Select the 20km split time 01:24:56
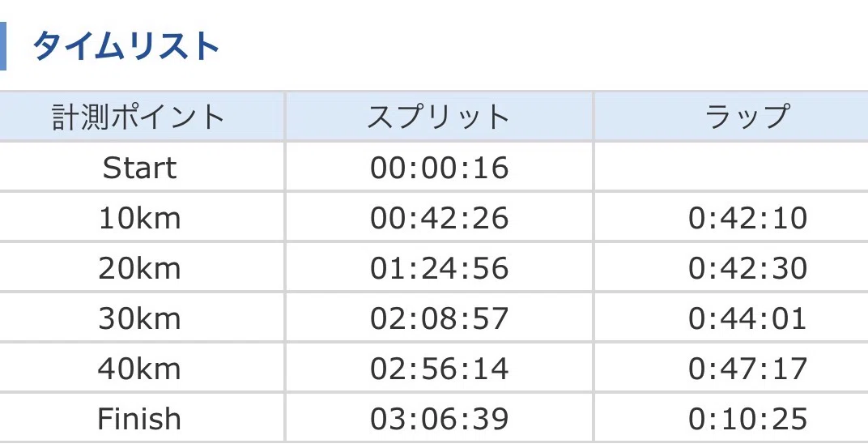 (x=439, y=269)
